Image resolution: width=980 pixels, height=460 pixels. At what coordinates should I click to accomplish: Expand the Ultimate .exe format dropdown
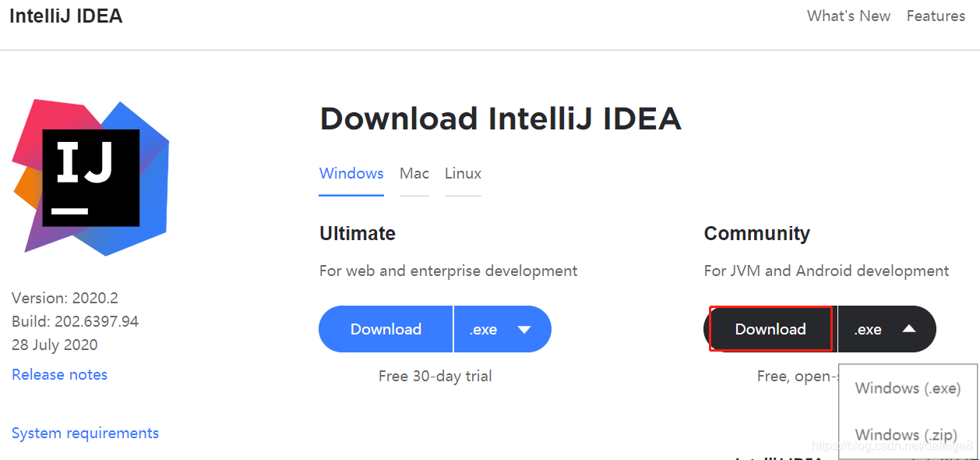(x=502, y=329)
